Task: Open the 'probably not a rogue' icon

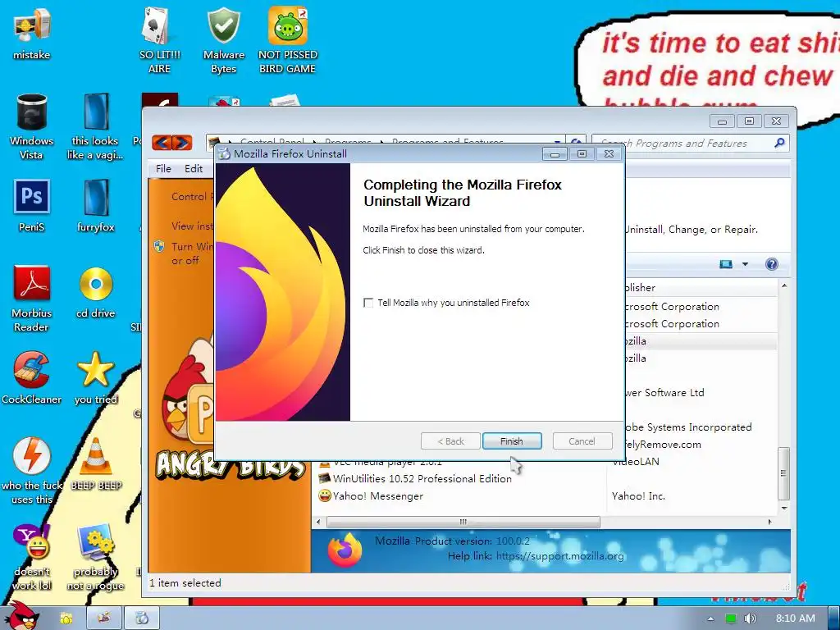Action: click(x=95, y=557)
